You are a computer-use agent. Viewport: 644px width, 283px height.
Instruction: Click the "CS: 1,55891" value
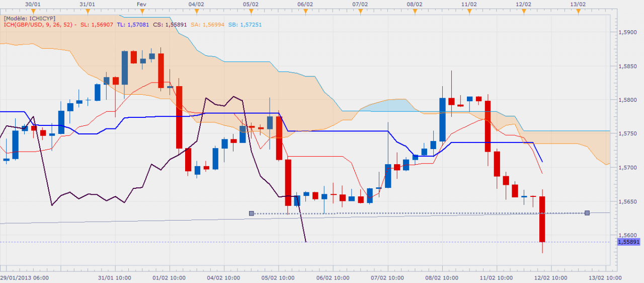tap(170, 25)
